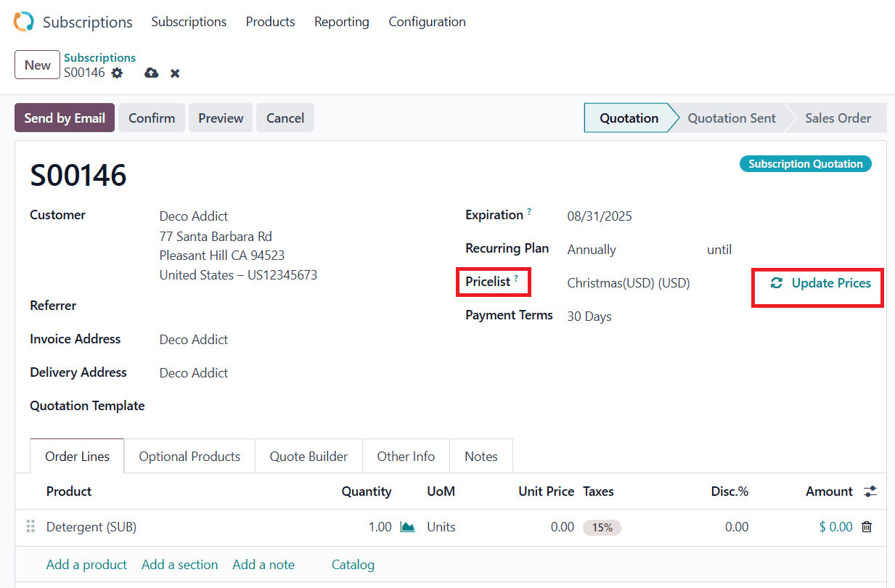Click the Taxes column header
895x588 pixels.
tap(598, 491)
